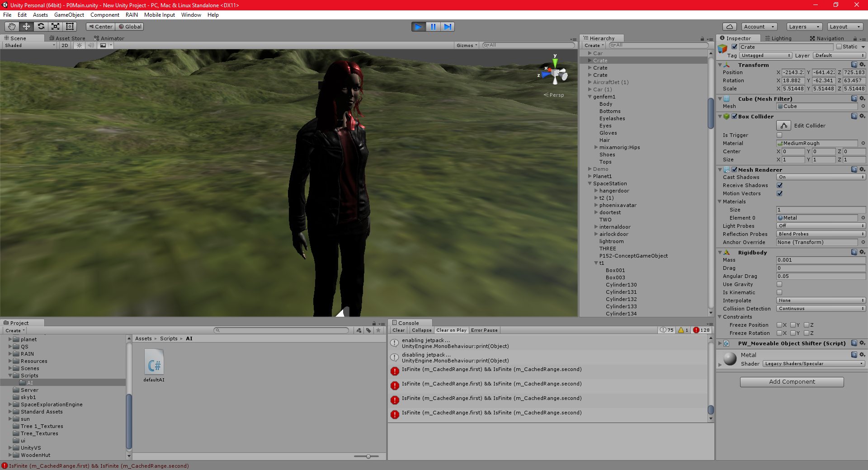The image size is (868, 470).
Task: Uncheck Motion Vectors checkbox
Action: click(x=779, y=193)
